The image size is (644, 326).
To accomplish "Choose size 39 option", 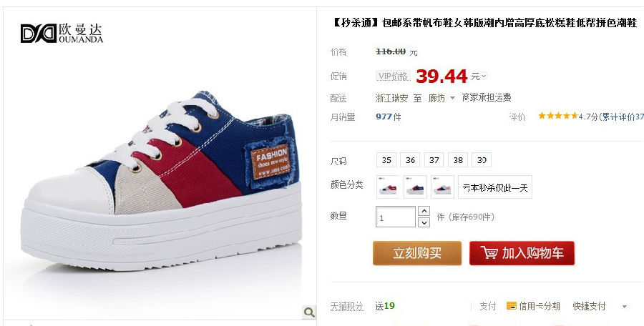I will click(482, 160).
